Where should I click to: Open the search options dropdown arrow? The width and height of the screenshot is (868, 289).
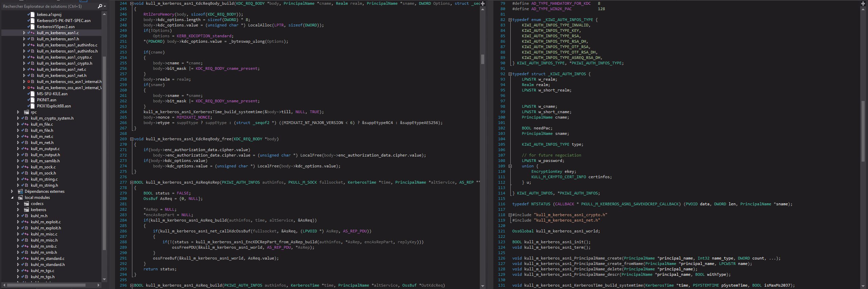105,6
